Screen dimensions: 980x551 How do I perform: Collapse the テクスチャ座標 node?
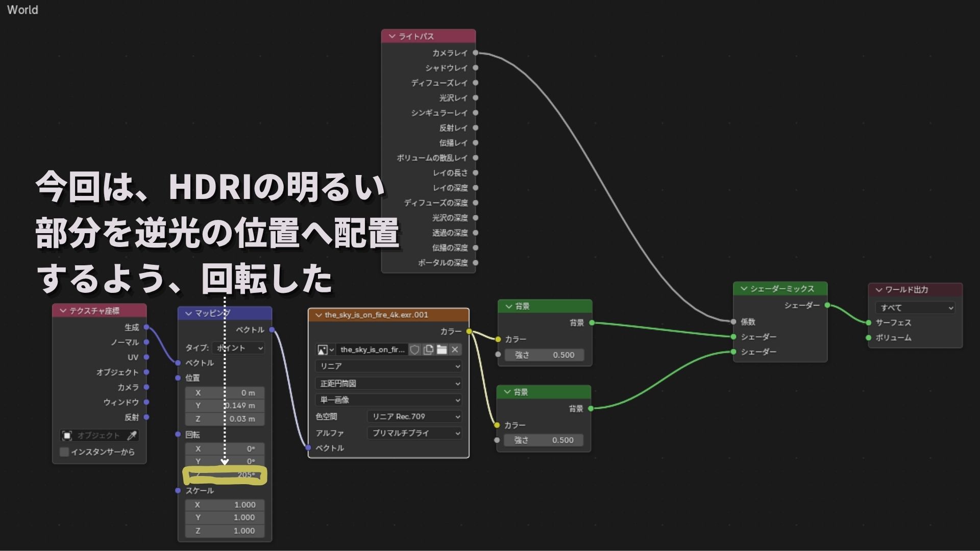pos(63,311)
